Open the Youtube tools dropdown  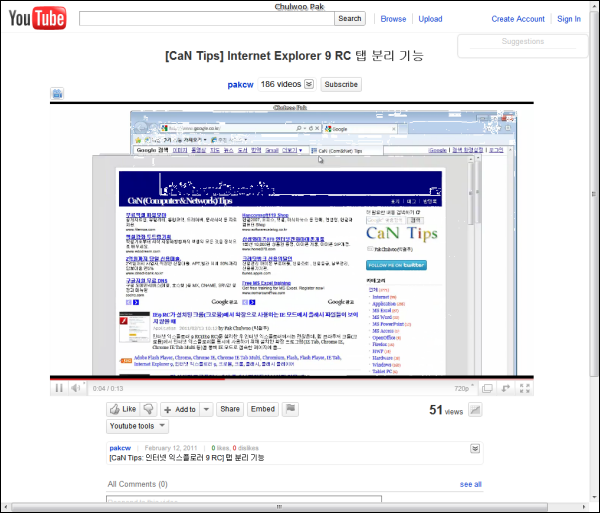(x=137, y=426)
